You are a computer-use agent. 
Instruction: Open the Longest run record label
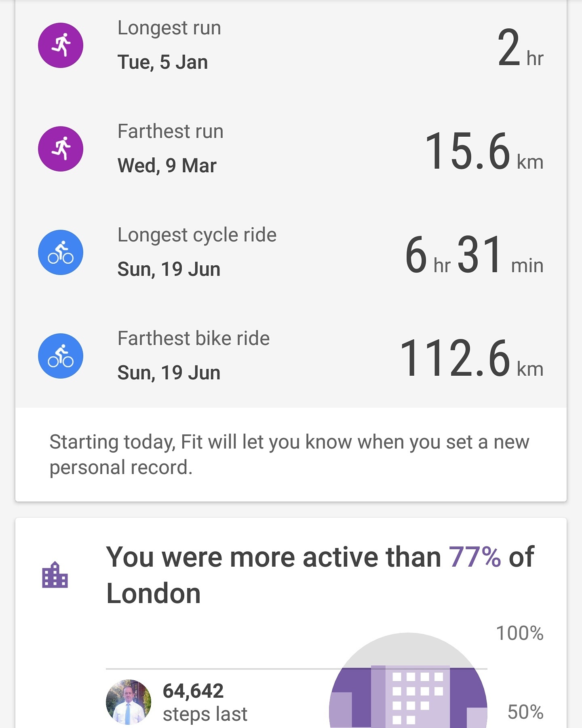point(169,28)
